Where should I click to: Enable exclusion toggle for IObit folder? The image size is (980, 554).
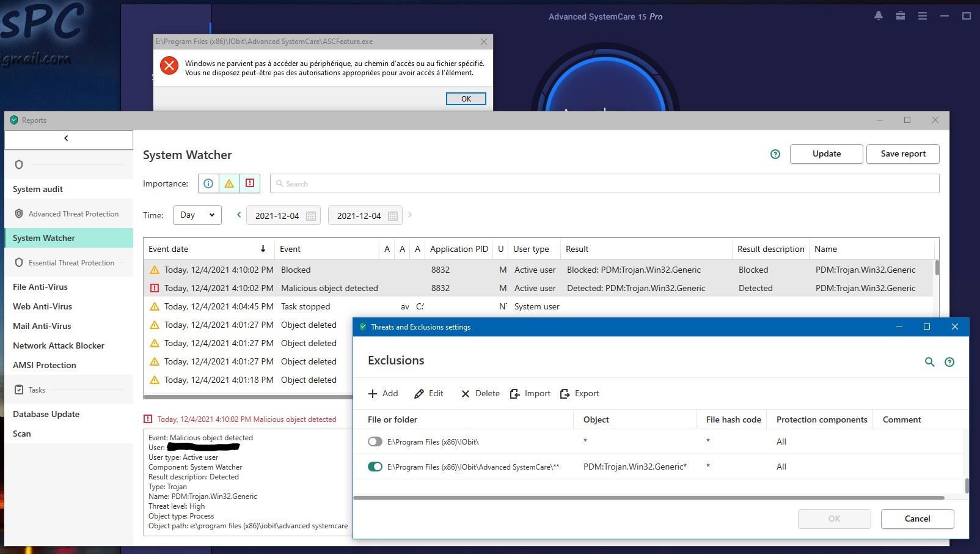point(375,441)
